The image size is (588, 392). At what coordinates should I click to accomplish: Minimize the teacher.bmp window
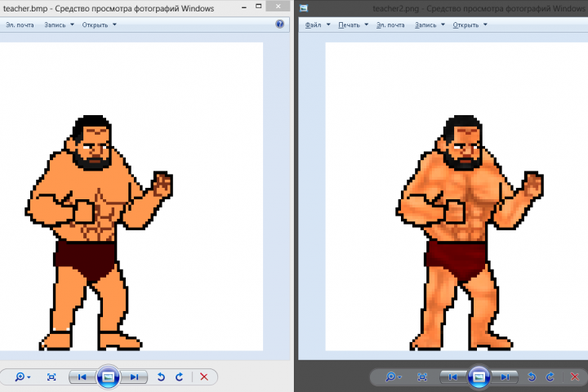[244, 7]
